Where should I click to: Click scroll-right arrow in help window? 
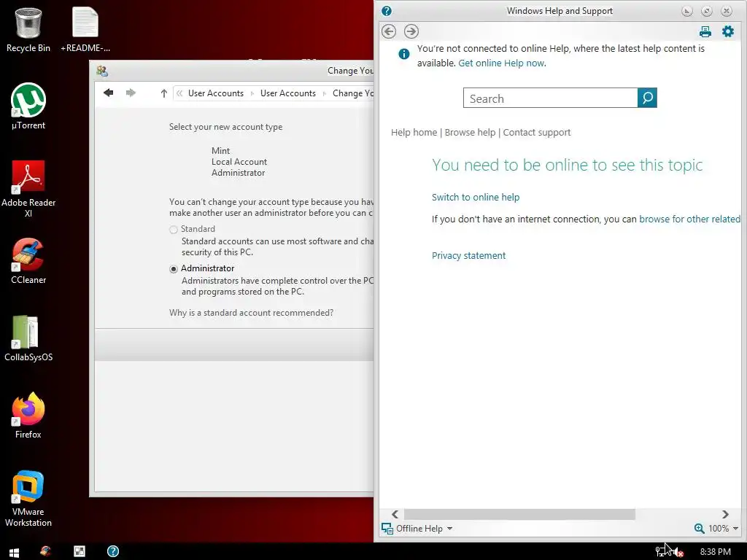coord(725,514)
